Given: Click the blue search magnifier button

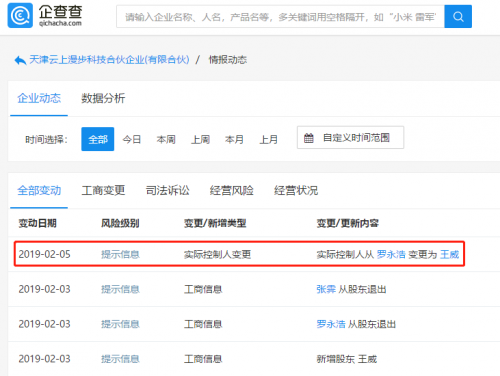Looking at the screenshot, I should click(x=458, y=16).
